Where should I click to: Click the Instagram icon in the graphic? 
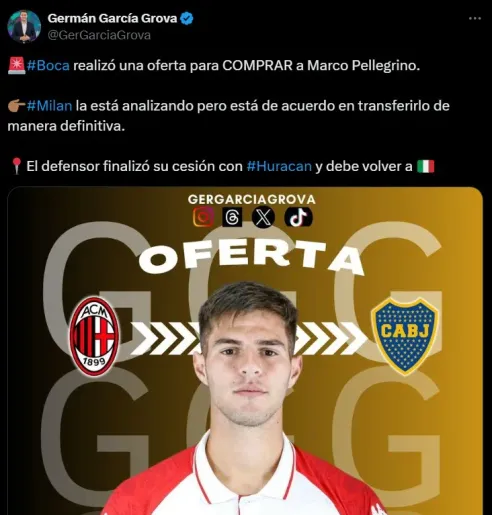click(x=203, y=217)
